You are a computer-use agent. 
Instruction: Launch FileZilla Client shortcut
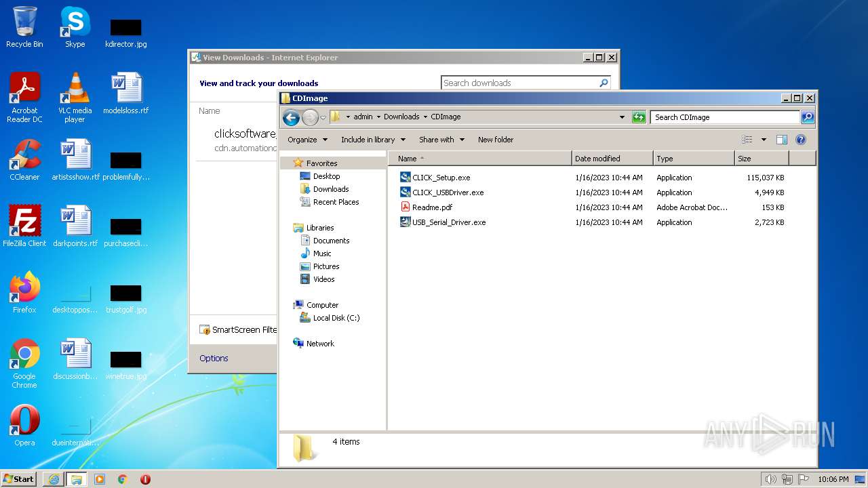pyautogui.click(x=24, y=226)
